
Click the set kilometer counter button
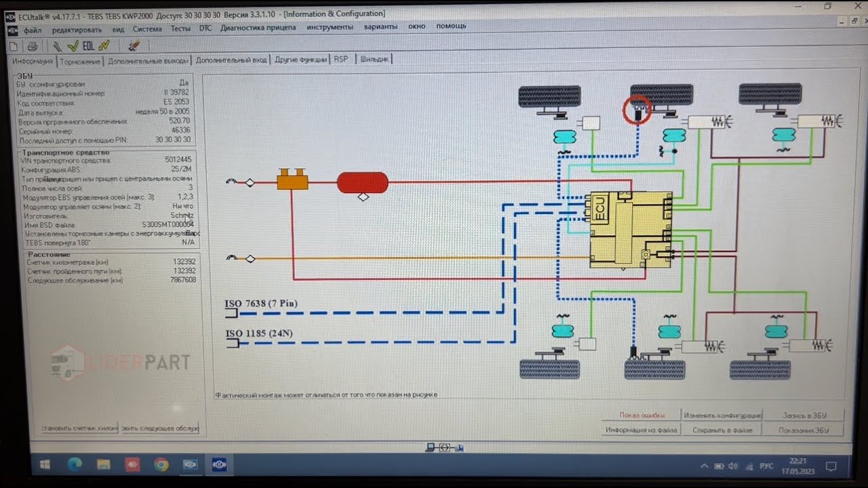coord(80,428)
